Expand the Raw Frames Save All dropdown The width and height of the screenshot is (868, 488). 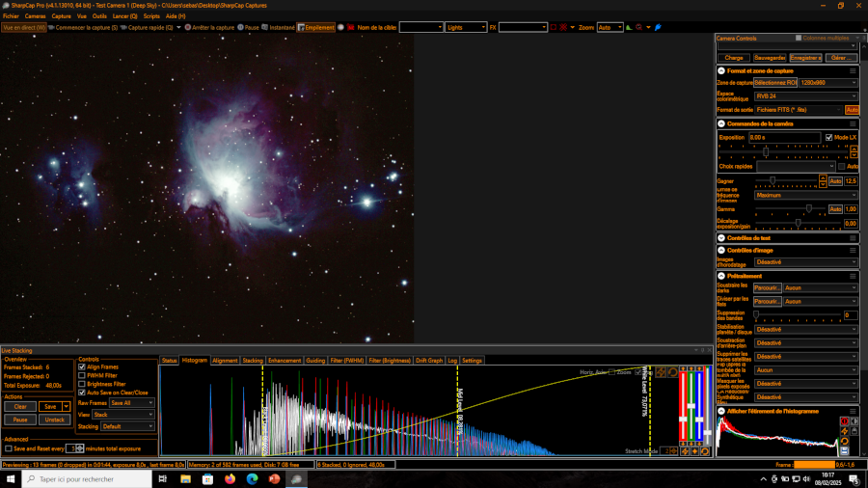[x=131, y=403]
